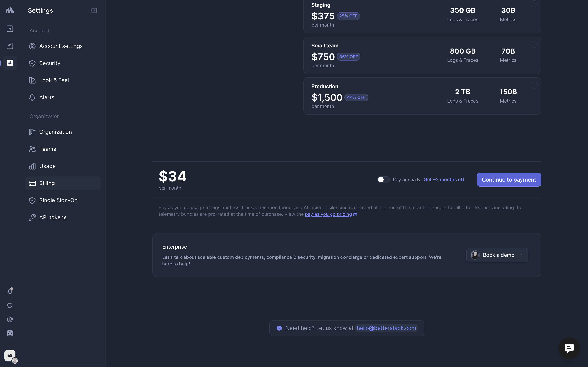Open the pay as you go pricing link
588x367 pixels.
(328, 214)
